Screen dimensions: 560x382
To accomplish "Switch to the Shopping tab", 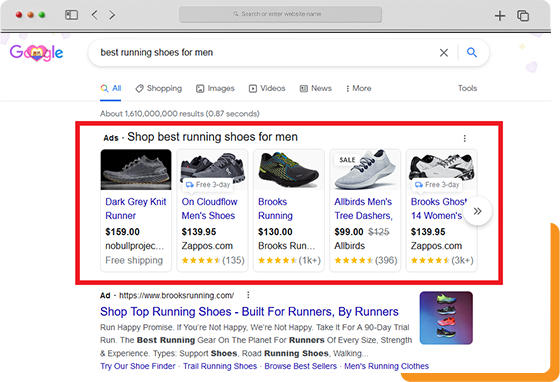I will [x=159, y=88].
